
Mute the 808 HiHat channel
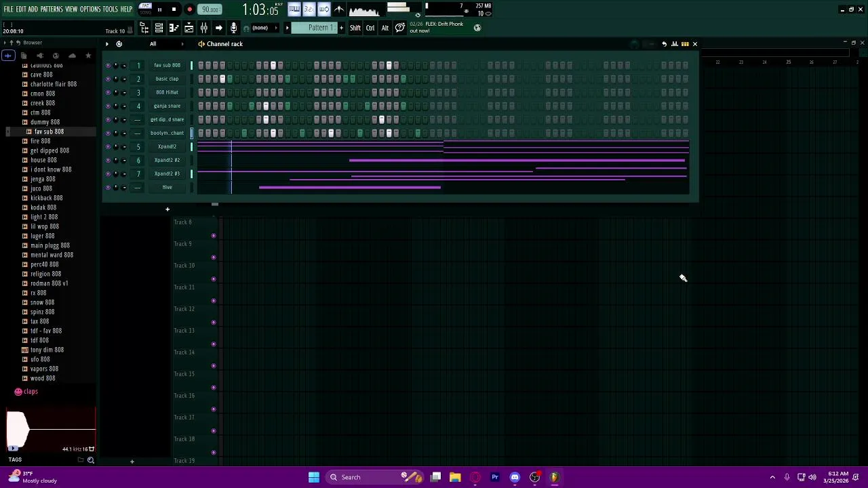tap(108, 92)
